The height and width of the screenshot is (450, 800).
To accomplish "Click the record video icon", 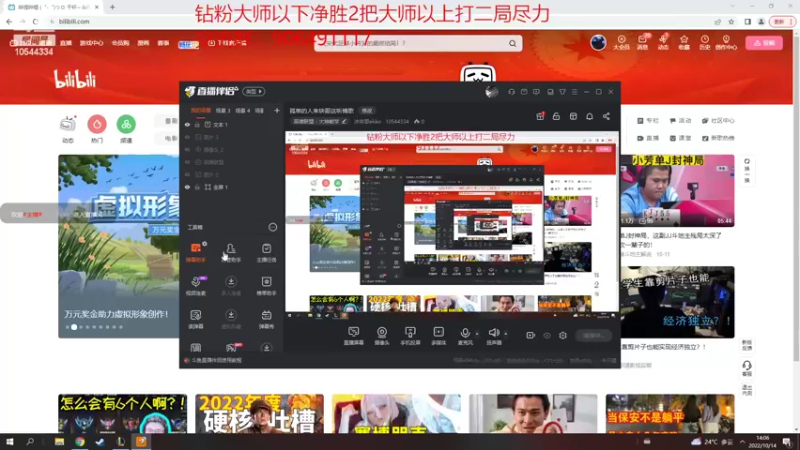I will [x=531, y=335].
